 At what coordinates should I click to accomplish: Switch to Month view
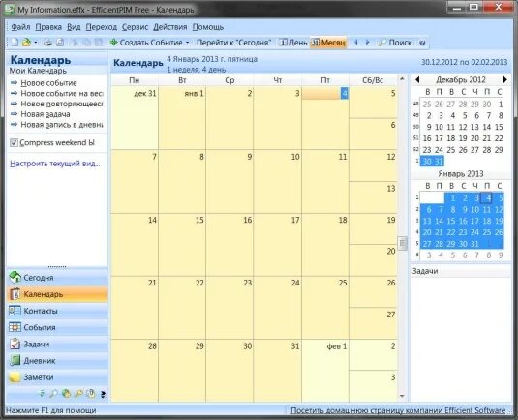(x=328, y=43)
